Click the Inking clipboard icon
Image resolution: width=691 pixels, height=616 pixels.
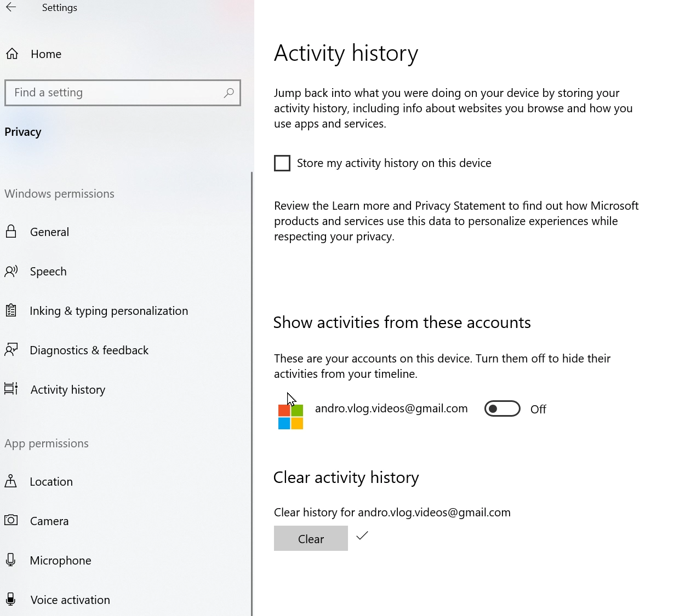[11, 310]
